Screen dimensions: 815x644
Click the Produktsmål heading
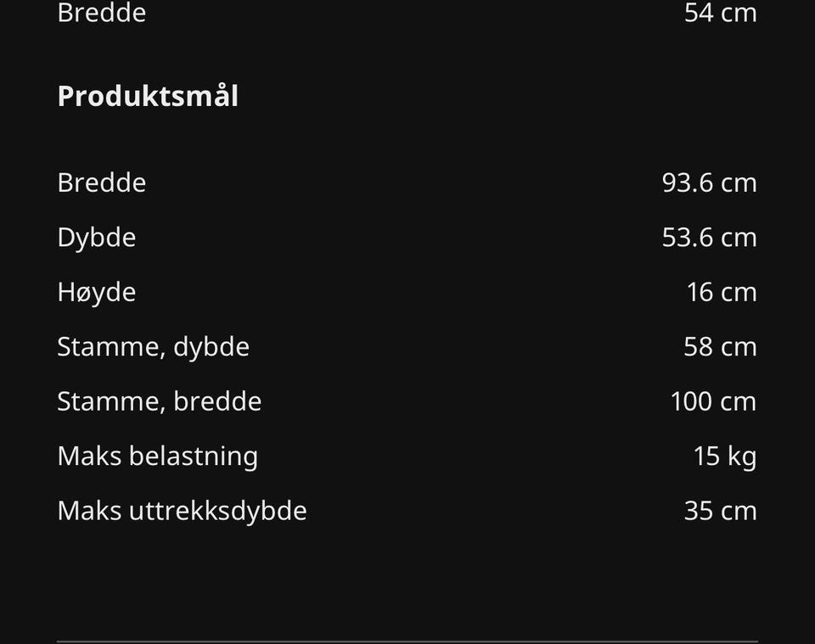click(x=148, y=97)
